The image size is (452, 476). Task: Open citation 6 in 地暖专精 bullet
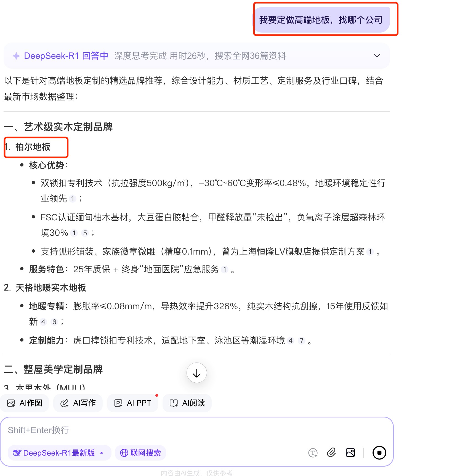54,322
